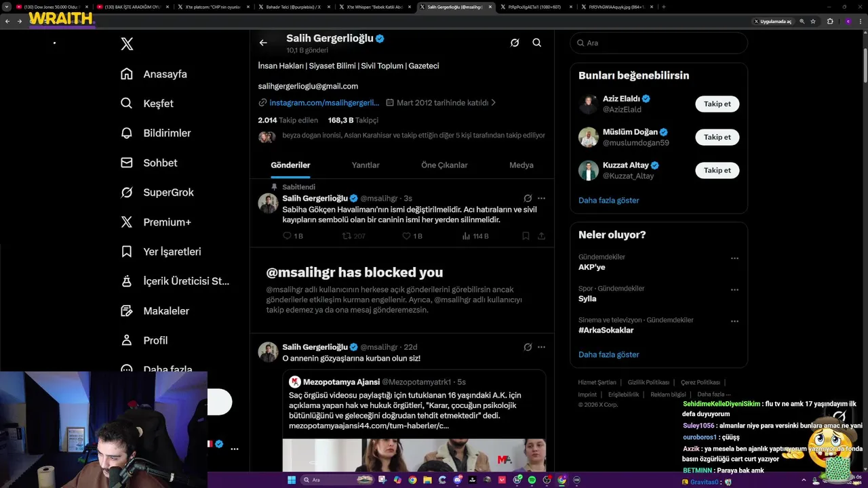This screenshot has width=868, height=488.
Task: Switch to the Yanıtlar tab
Action: (366, 165)
